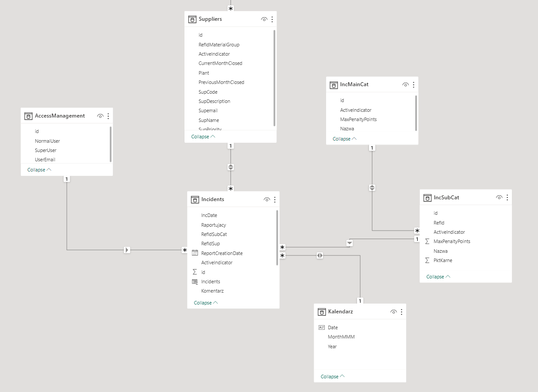538x392 pixels.
Task: Click the IncSubCat table header icon
Action: pos(427,198)
